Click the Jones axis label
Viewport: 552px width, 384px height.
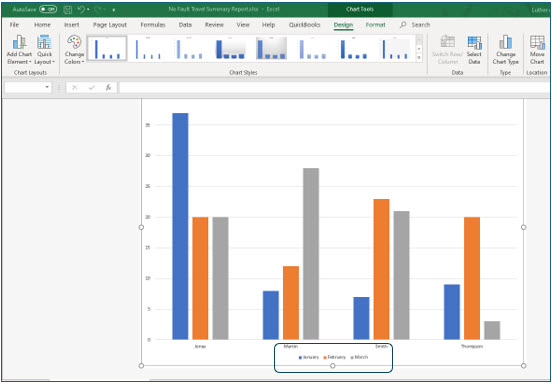click(x=200, y=346)
